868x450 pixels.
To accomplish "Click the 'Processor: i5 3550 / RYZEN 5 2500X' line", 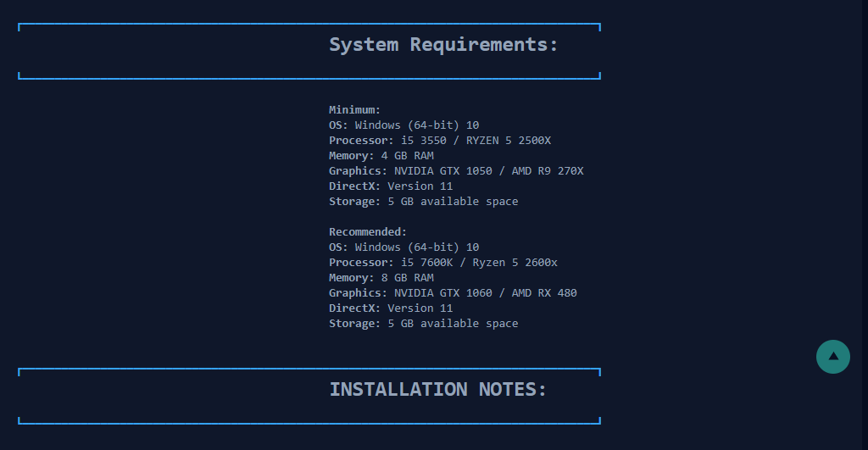I will (440, 140).
